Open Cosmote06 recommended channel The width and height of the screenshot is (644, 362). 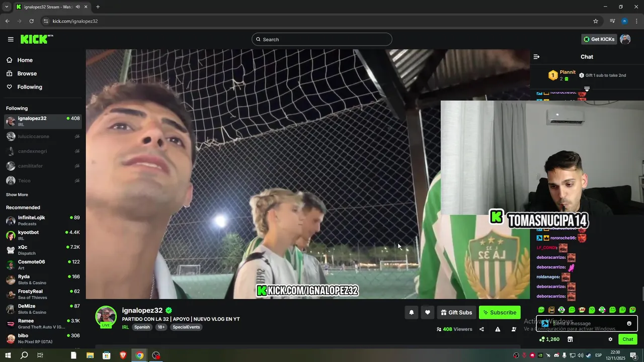[43, 264]
